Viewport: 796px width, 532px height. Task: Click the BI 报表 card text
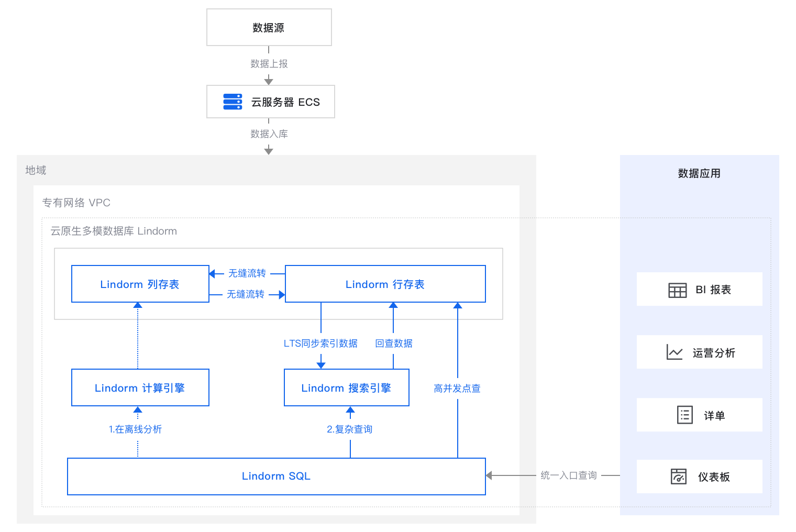point(713,290)
